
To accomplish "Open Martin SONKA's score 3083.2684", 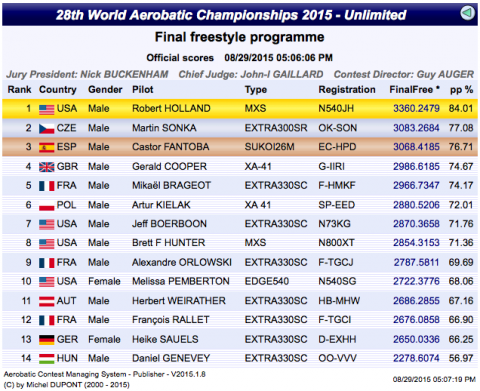I will coord(416,128).
